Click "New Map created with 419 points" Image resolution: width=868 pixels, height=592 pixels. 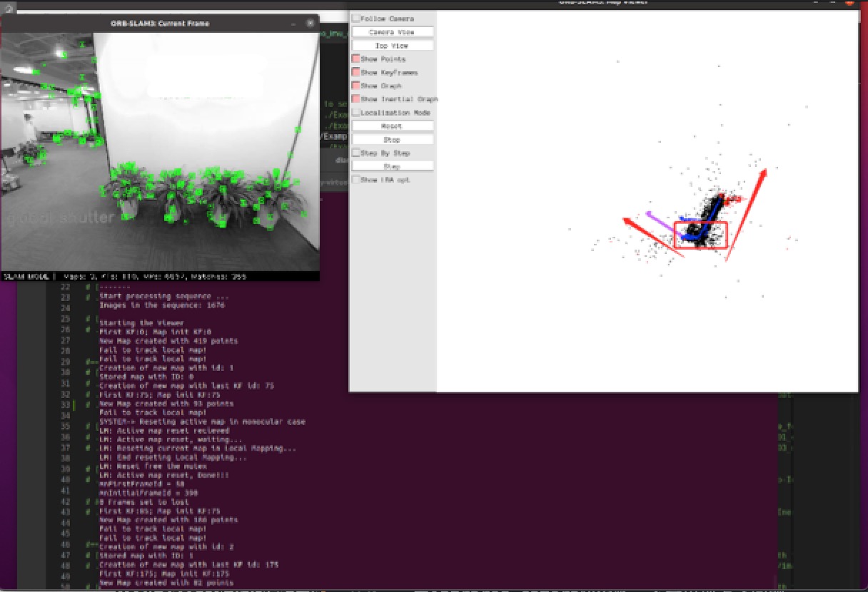168,341
